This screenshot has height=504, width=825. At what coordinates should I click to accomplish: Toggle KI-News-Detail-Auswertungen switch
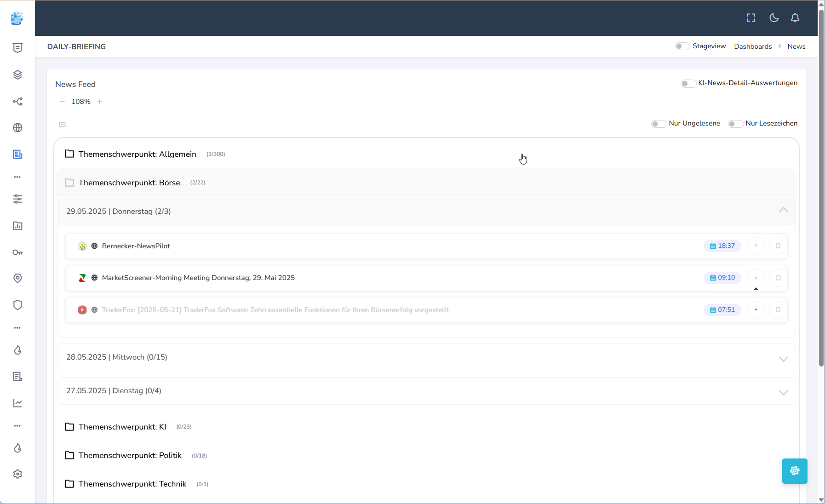pos(687,83)
